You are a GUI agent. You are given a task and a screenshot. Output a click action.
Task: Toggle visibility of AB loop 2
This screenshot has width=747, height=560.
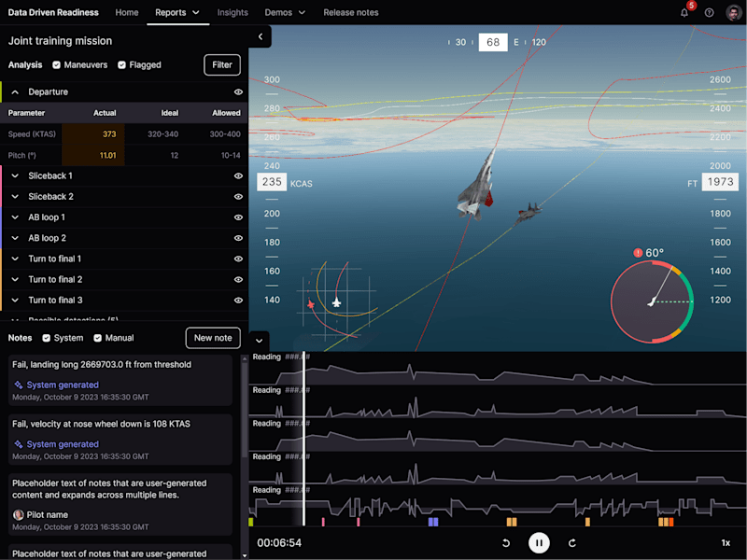238,238
